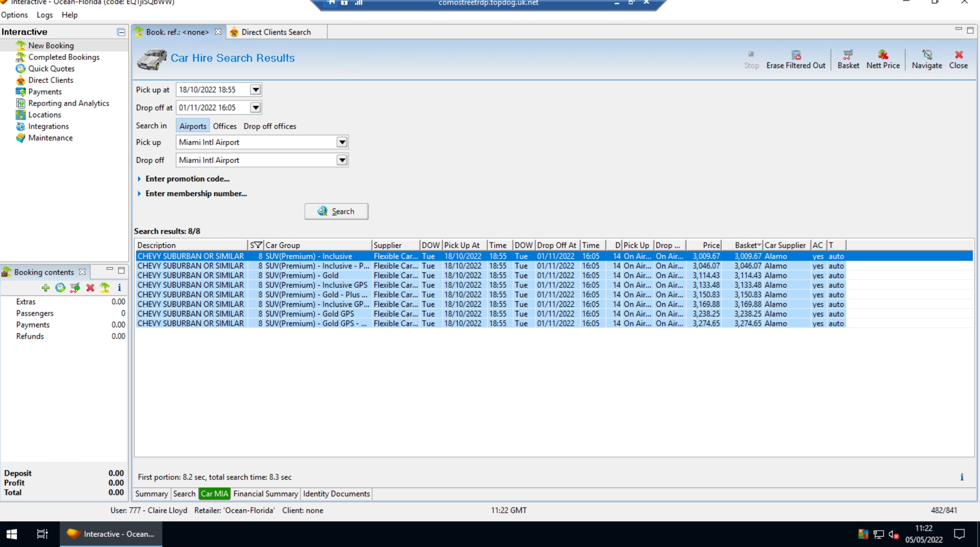Open Task View on the taskbar
Viewport: 980px width, 547px height.
click(43, 534)
